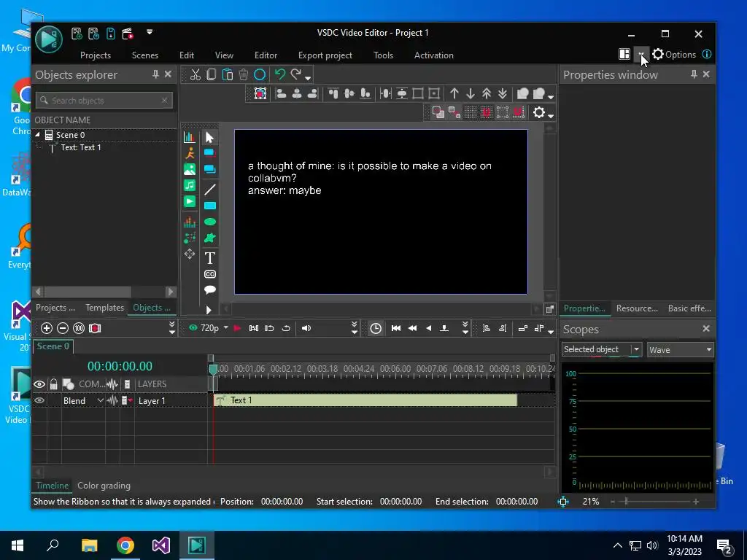
Task: Pin the Objects explorer panel
Action: (x=155, y=74)
